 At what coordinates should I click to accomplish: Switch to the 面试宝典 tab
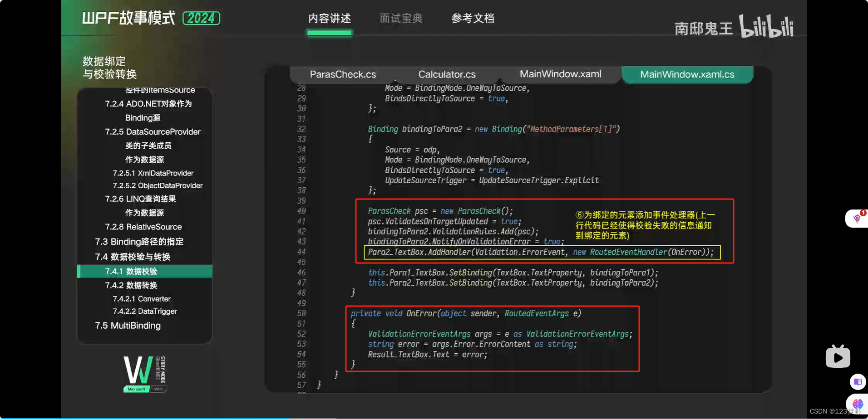click(401, 19)
